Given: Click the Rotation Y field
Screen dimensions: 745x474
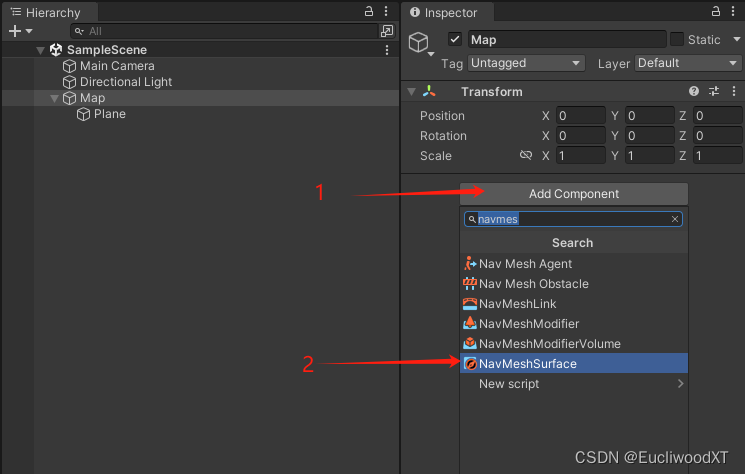Looking at the screenshot, I should tap(649, 136).
